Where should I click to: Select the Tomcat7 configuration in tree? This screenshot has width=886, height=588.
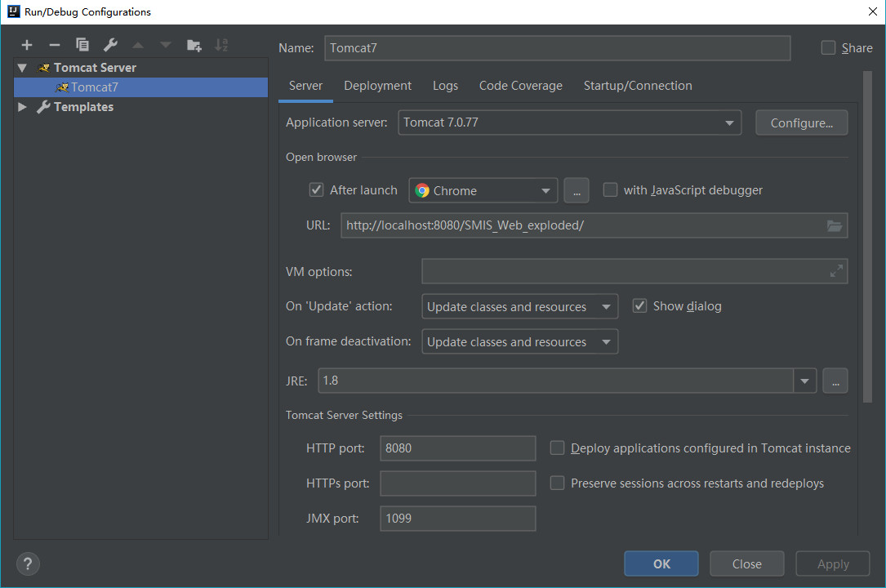pos(140,87)
